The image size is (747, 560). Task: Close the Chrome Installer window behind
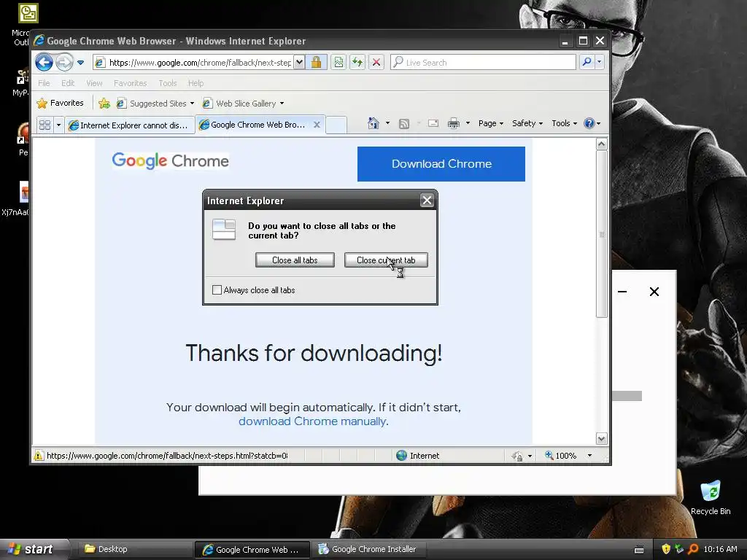coord(654,292)
